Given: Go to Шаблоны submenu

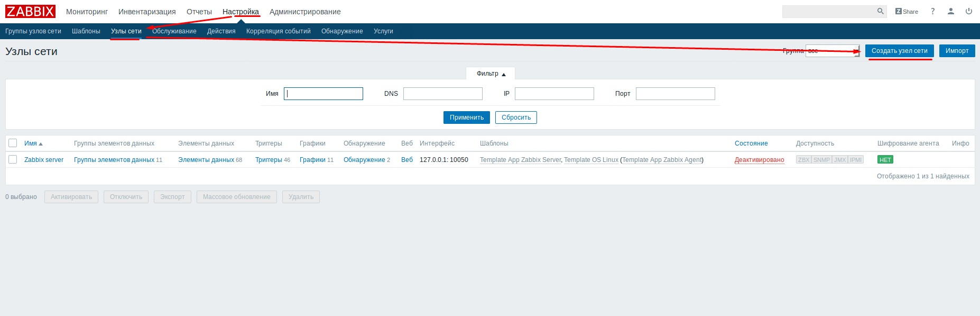Looking at the screenshot, I should tap(86, 31).
